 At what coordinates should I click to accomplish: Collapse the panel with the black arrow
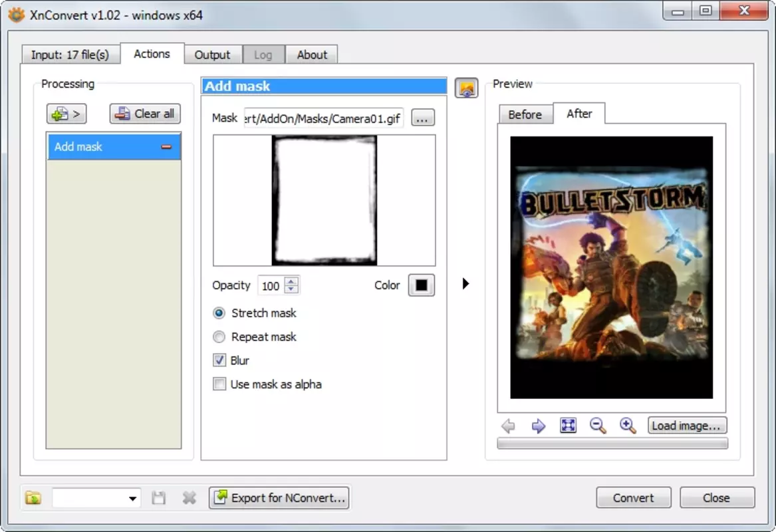coord(465,283)
